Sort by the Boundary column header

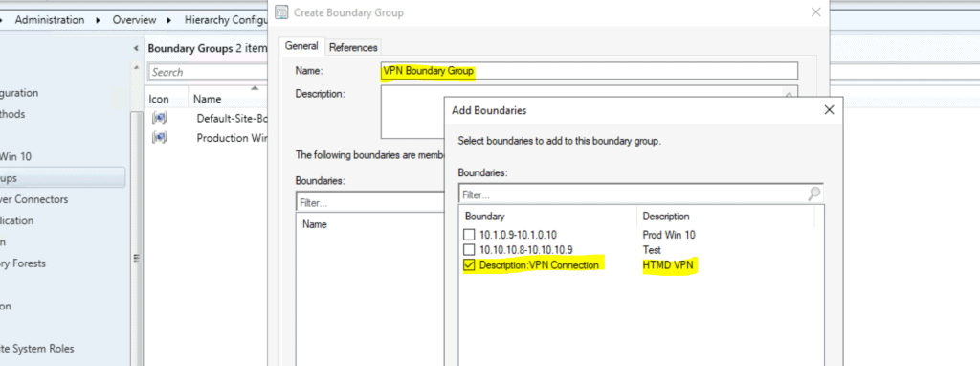coord(484,217)
